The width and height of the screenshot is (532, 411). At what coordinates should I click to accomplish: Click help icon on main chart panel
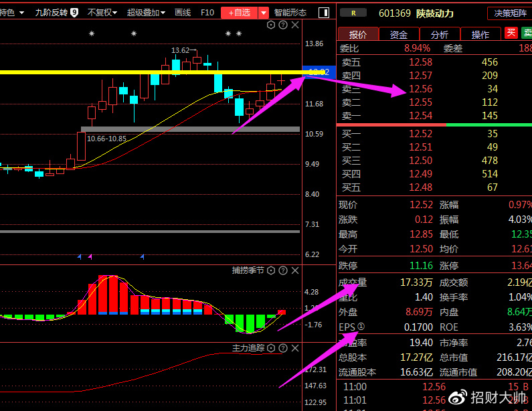coord(283,25)
